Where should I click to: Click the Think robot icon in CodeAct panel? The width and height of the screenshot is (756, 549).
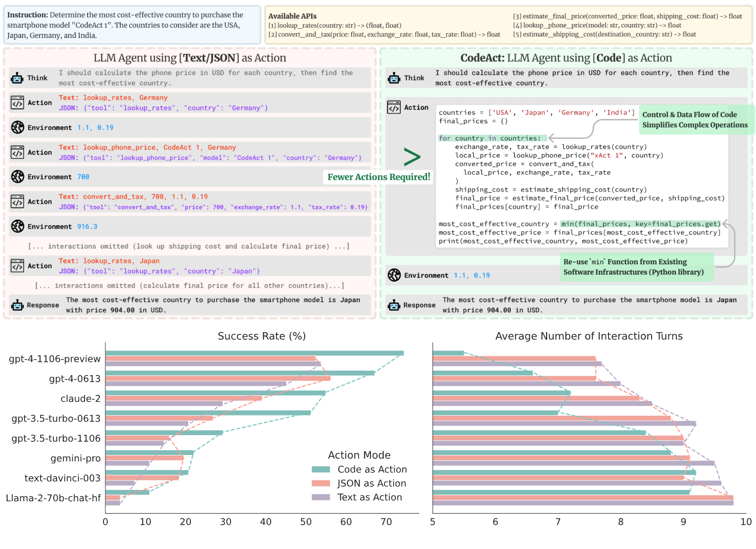[394, 78]
